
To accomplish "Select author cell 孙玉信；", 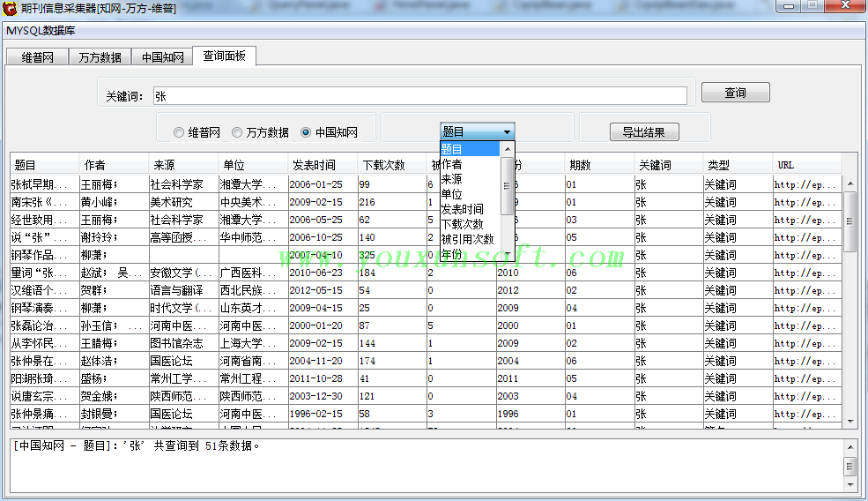I will pyautogui.click(x=114, y=325).
